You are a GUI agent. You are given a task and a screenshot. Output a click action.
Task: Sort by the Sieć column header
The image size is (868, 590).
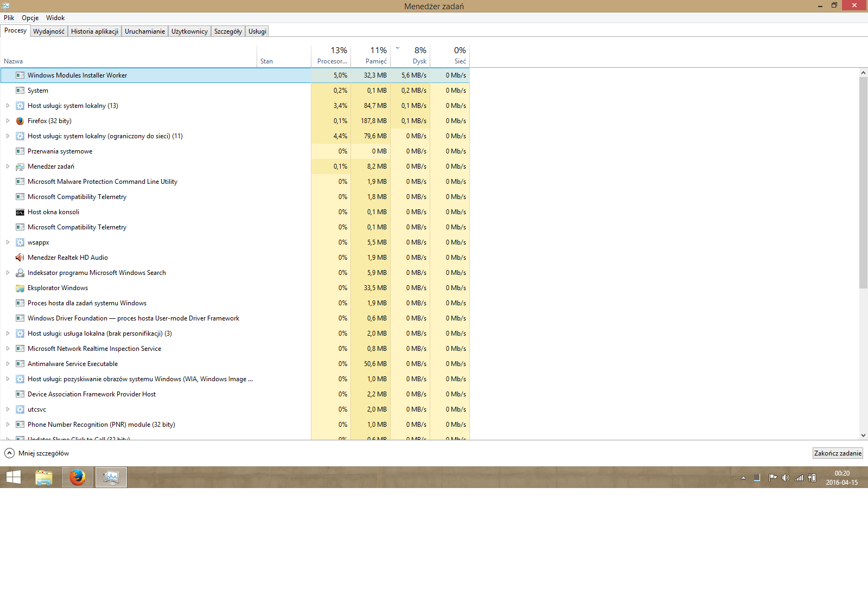coord(450,56)
